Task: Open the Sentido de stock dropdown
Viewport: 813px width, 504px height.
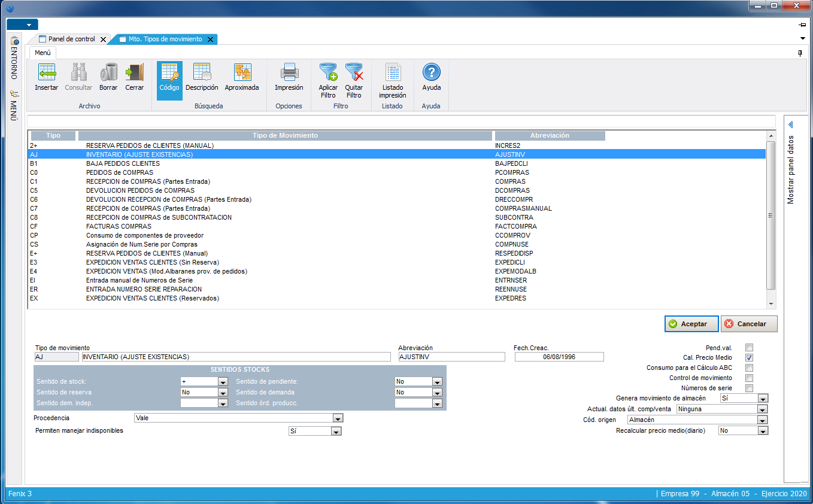Action: point(223,382)
